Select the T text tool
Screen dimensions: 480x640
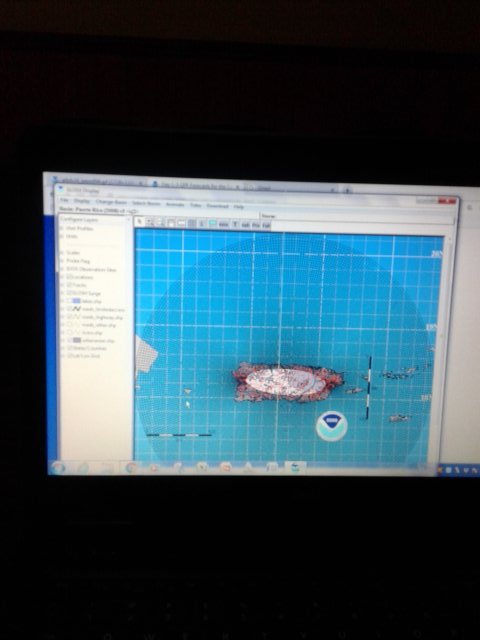[x=235, y=224]
